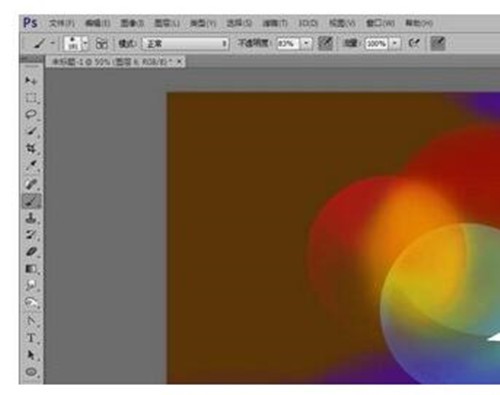The width and height of the screenshot is (500, 395).
Task: Toggle pressure for opacity button
Action: [325, 43]
